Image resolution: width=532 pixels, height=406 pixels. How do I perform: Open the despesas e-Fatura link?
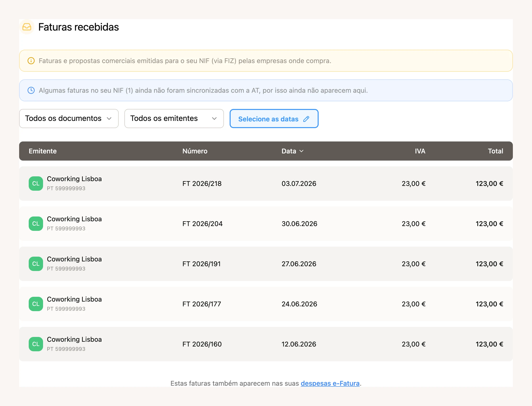click(x=330, y=383)
